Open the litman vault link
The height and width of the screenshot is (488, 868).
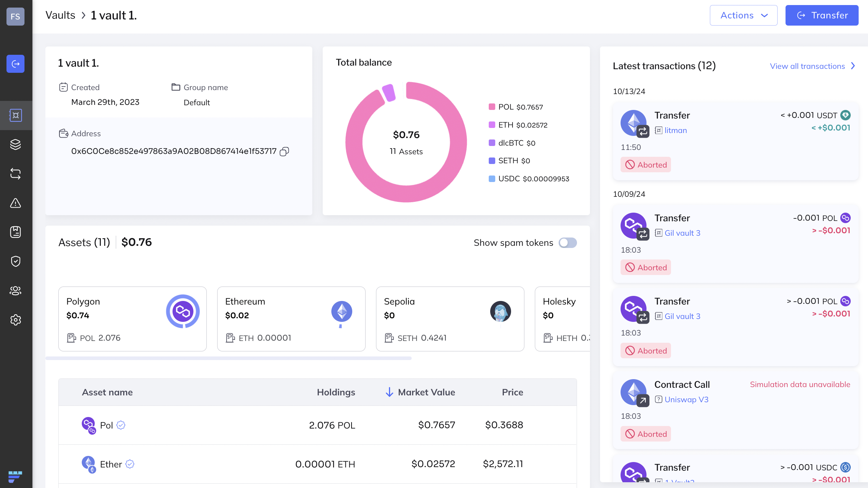[x=676, y=130]
